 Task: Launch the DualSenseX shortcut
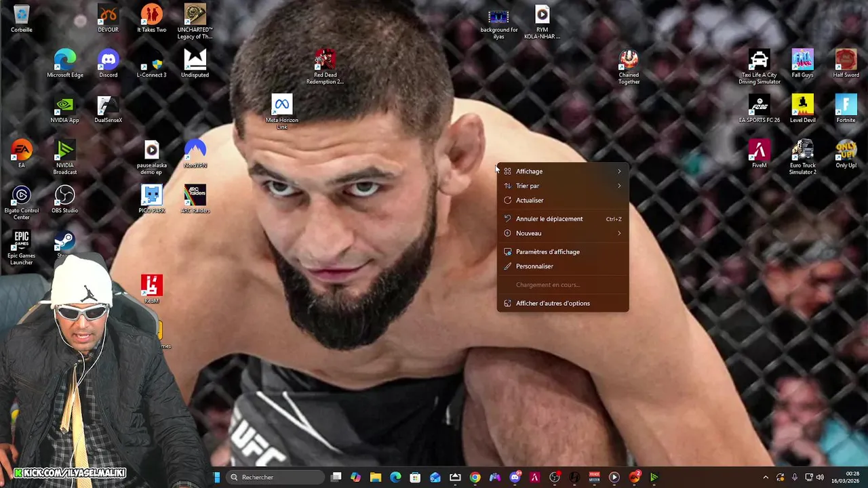coord(108,109)
